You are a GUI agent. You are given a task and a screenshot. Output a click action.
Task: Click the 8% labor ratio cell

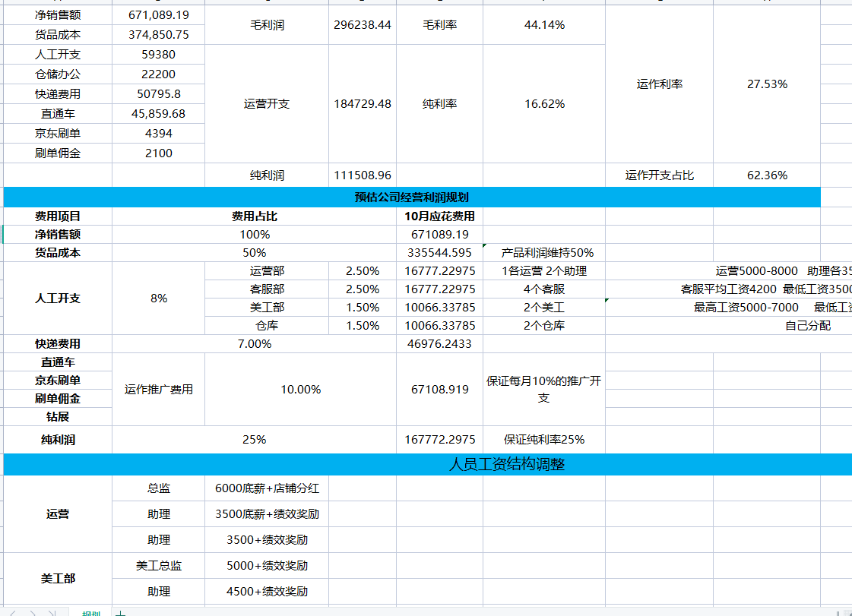tap(158, 299)
